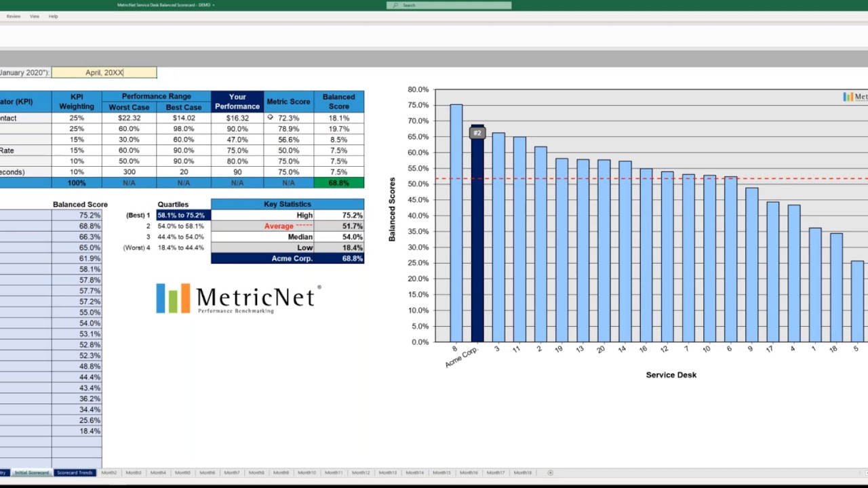This screenshot has width=868, height=488.
Task: Select the chart bar for Service Desk 3
Action: (498, 237)
